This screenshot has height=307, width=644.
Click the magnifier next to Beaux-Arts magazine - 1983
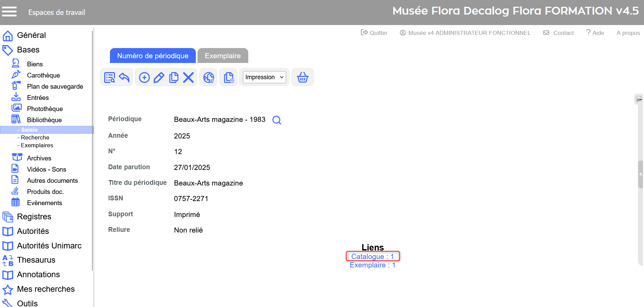(x=277, y=120)
